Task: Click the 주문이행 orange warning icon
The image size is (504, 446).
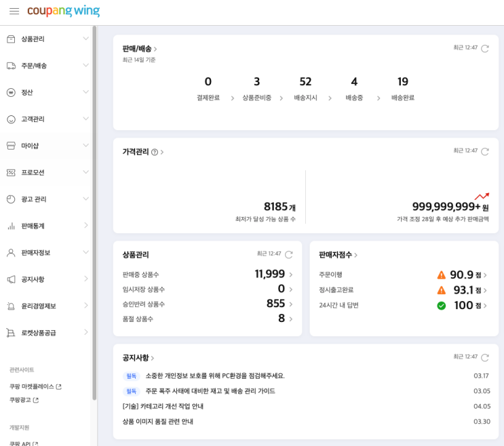Action: pos(442,275)
